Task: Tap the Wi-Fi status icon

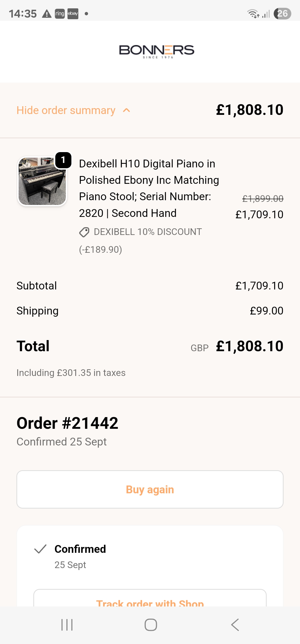Action: point(253,14)
